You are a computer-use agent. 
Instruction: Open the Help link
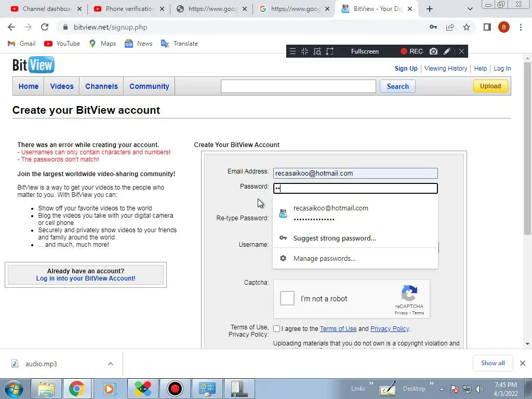click(x=480, y=69)
